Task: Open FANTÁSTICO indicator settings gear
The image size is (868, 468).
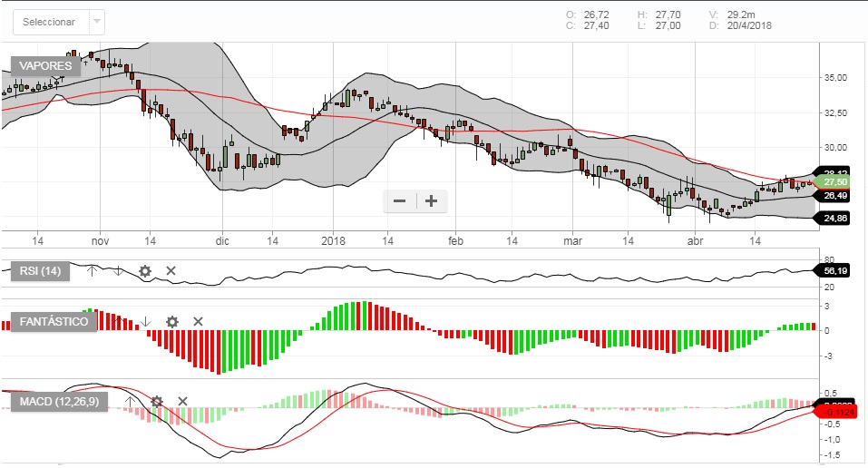Action: [172, 321]
